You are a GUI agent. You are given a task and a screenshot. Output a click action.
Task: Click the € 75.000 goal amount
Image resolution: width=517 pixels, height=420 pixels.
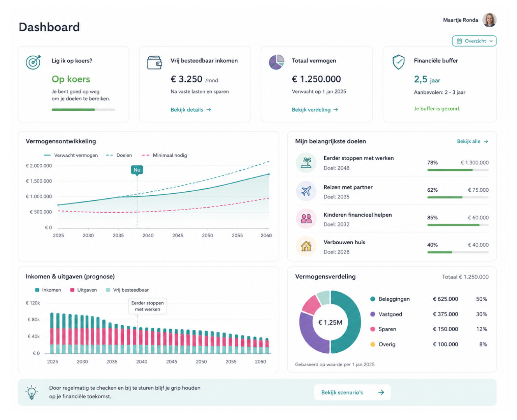pos(478,190)
